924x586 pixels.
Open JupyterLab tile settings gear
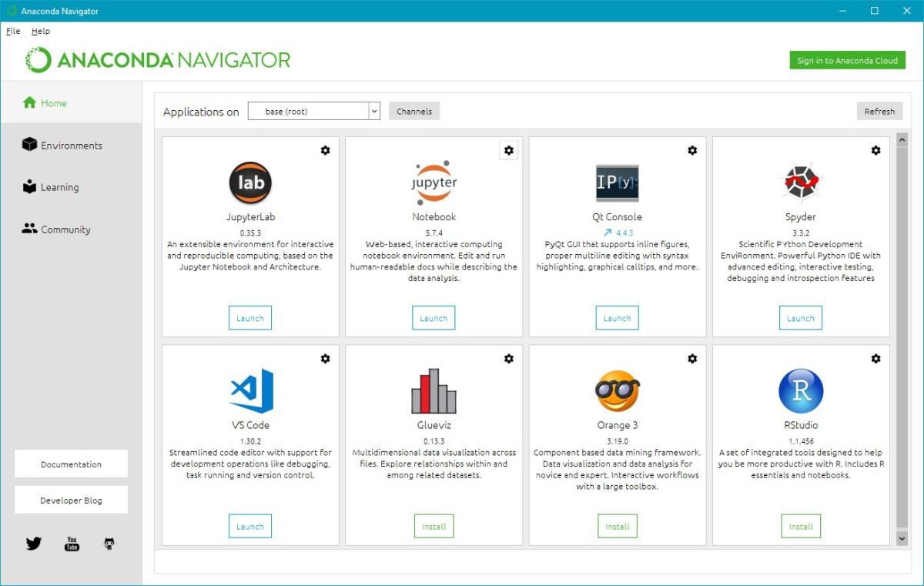tap(325, 150)
